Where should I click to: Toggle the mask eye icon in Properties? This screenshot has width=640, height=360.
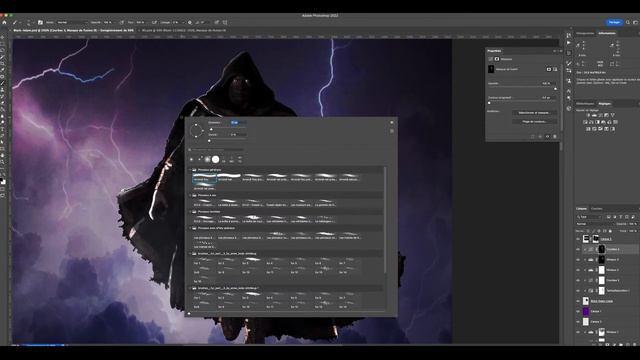(x=547, y=137)
